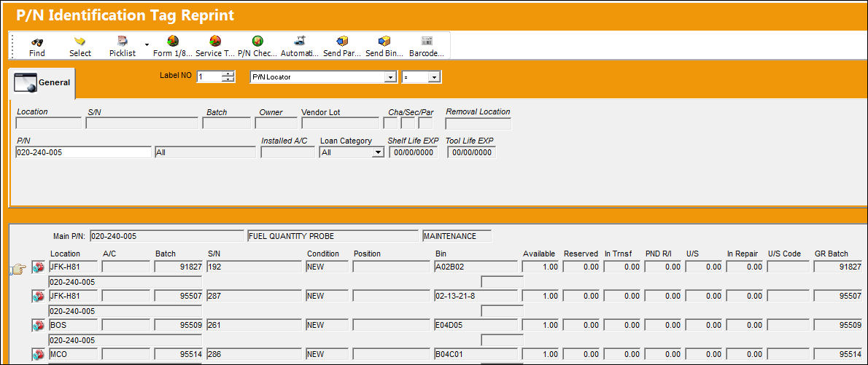Click S/N cell 286
Image resolution: width=868 pixels, height=365 pixels.
(254, 355)
